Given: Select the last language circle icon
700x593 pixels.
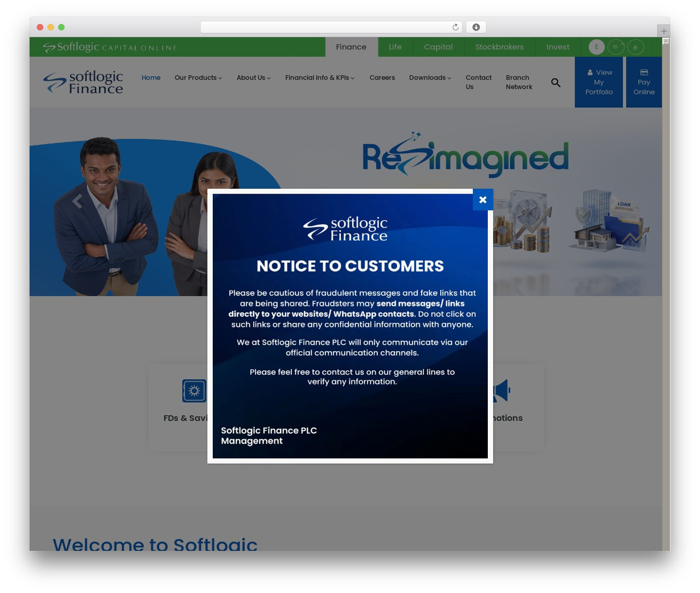Looking at the screenshot, I should [x=635, y=47].
